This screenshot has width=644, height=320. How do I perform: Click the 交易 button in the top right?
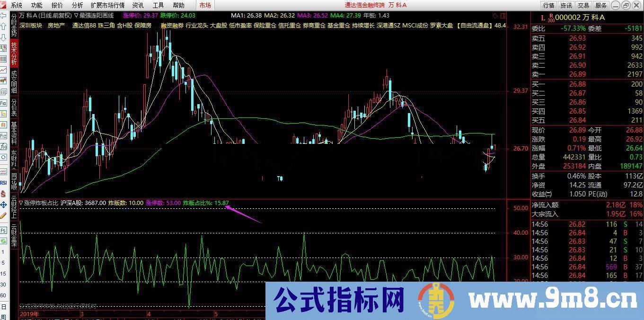(x=583, y=6)
